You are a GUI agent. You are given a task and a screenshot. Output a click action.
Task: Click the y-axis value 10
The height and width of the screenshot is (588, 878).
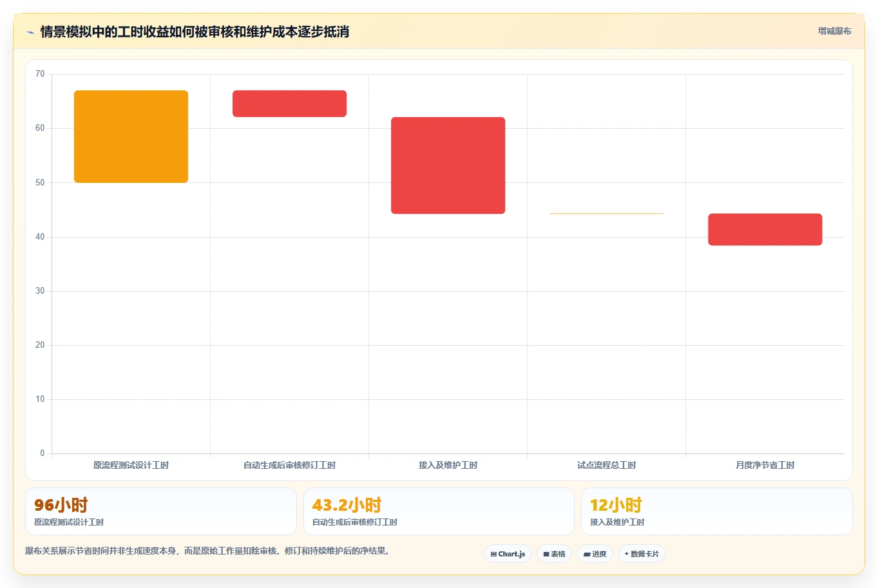pos(40,399)
